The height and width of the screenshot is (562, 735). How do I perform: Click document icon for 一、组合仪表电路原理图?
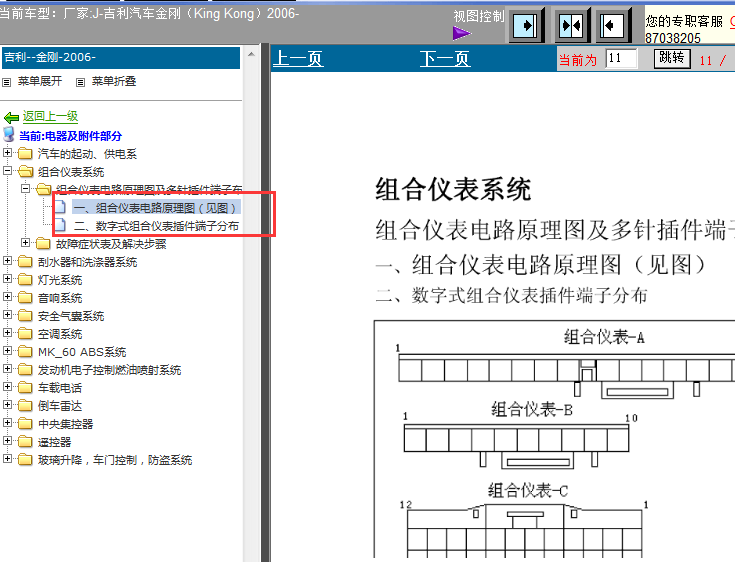60,207
